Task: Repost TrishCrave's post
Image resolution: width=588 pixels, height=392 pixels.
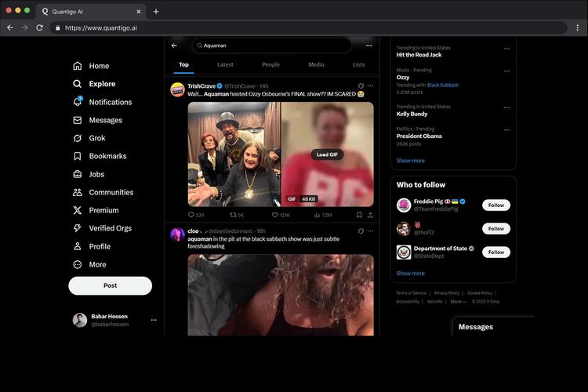Action: click(x=237, y=215)
